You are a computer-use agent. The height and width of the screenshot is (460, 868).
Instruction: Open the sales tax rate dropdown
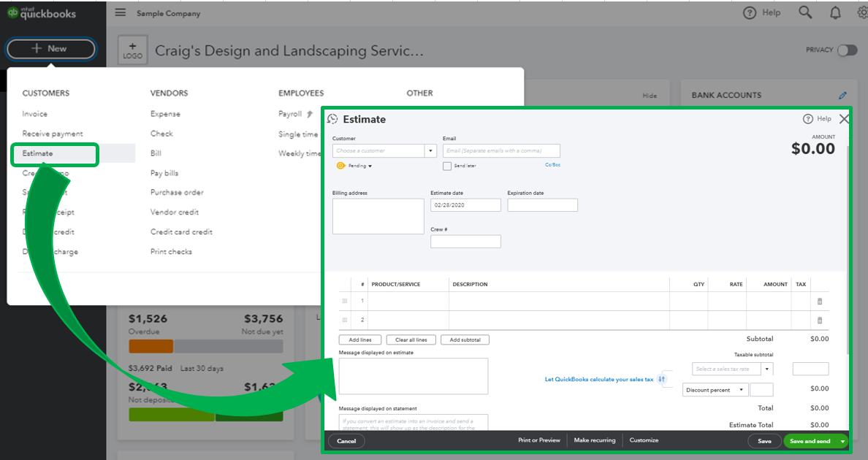(x=766, y=369)
